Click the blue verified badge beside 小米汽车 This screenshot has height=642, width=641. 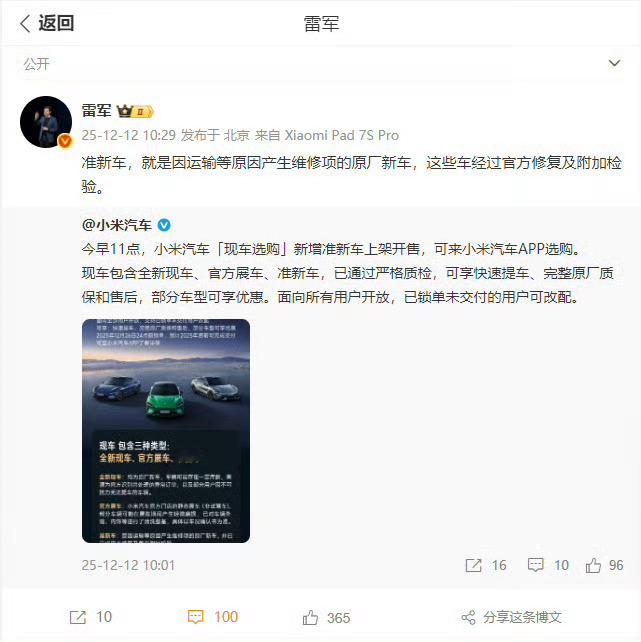click(164, 225)
